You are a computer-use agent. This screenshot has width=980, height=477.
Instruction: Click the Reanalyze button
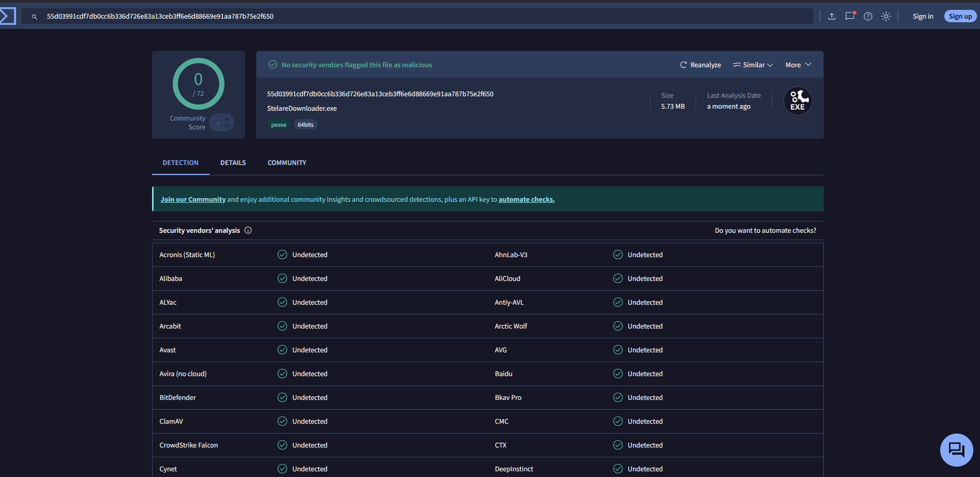[x=700, y=65]
